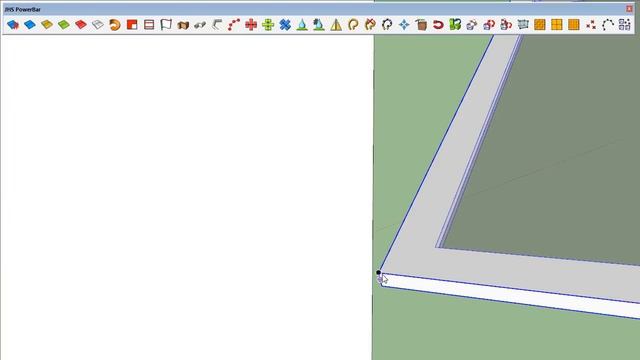Click the gray bent profile icon
The width and height of the screenshot is (640, 360).
pyautogui.click(x=217, y=25)
